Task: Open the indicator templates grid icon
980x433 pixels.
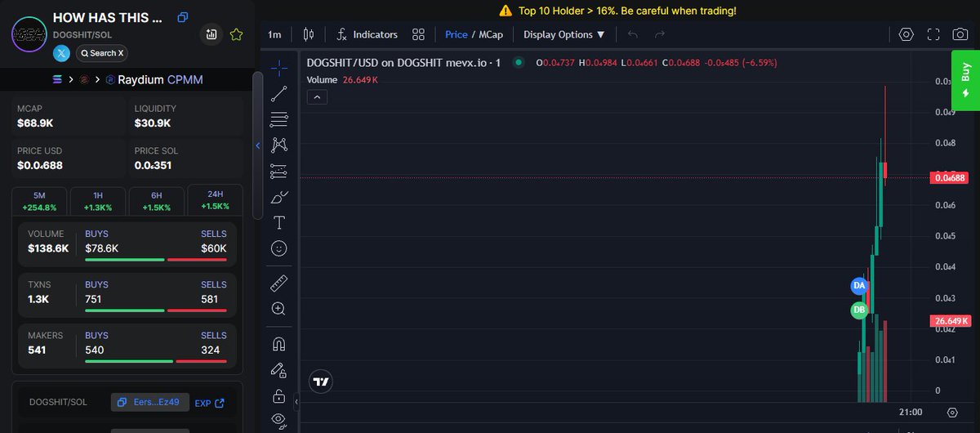Action: pyautogui.click(x=418, y=34)
